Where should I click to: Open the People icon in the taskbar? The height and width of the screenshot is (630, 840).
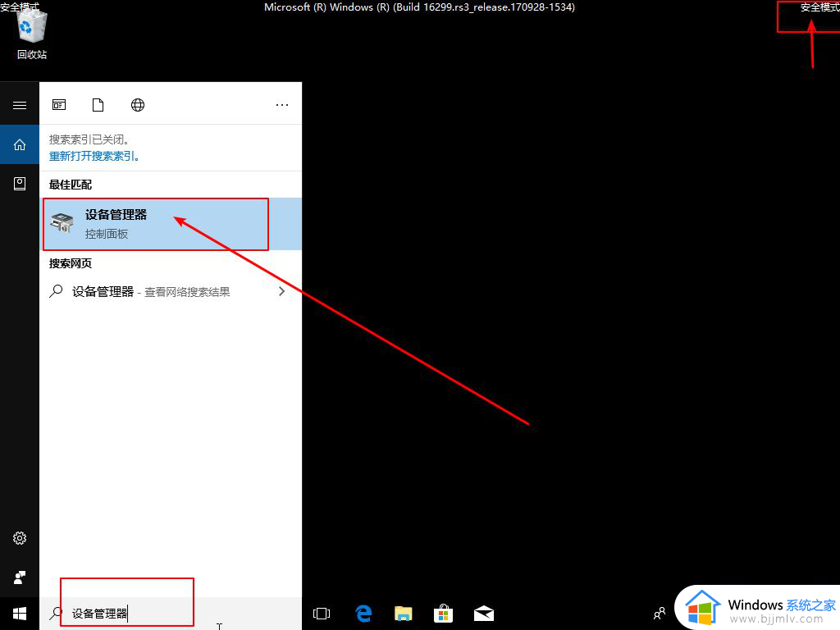pos(660,614)
